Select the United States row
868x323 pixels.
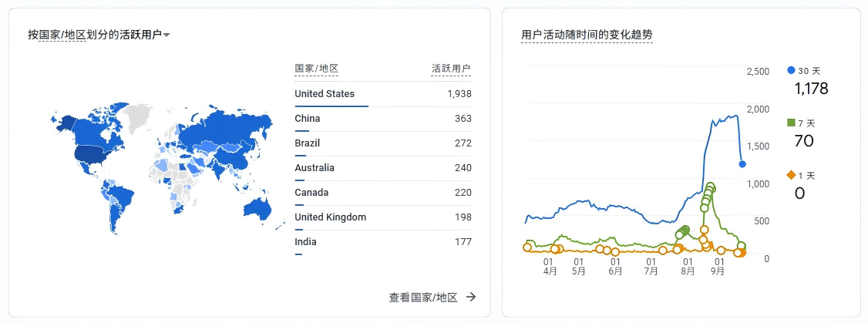point(383,94)
